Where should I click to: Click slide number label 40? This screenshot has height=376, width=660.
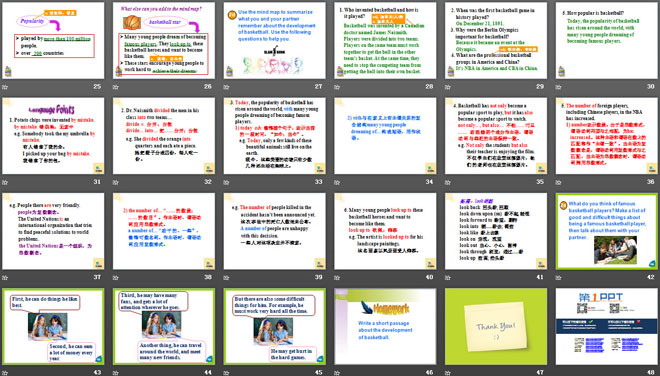[429, 277]
